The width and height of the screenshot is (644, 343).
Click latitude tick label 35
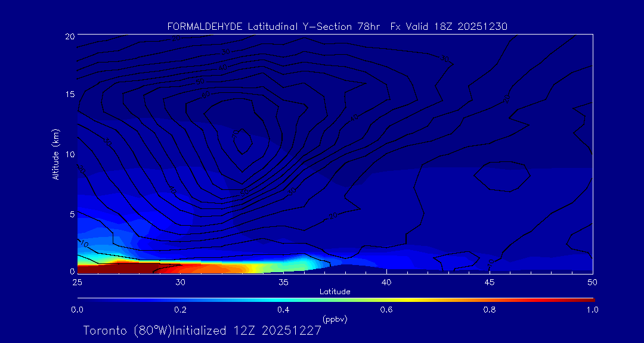(283, 281)
